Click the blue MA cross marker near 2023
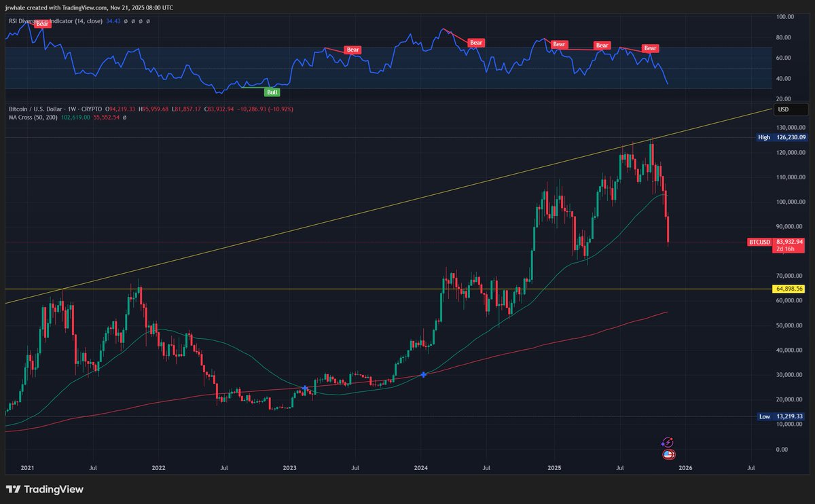 click(305, 389)
